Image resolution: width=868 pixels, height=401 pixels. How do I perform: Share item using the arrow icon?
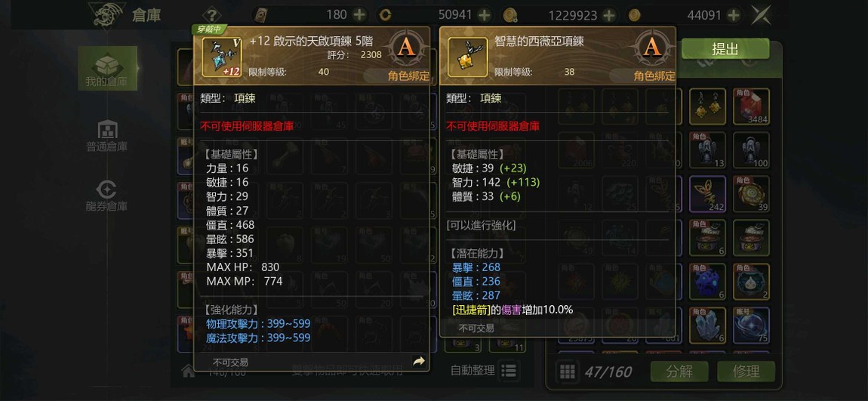[419, 362]
